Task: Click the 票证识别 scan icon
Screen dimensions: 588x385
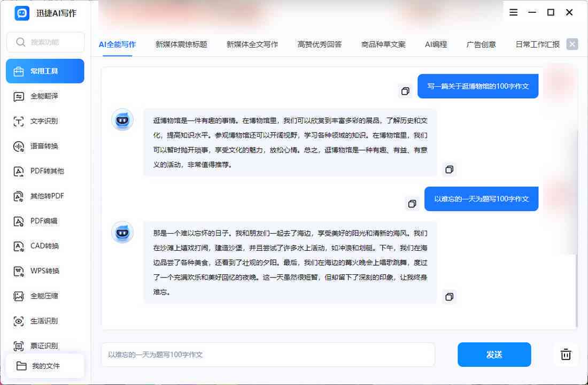Action: pos(18,346)
